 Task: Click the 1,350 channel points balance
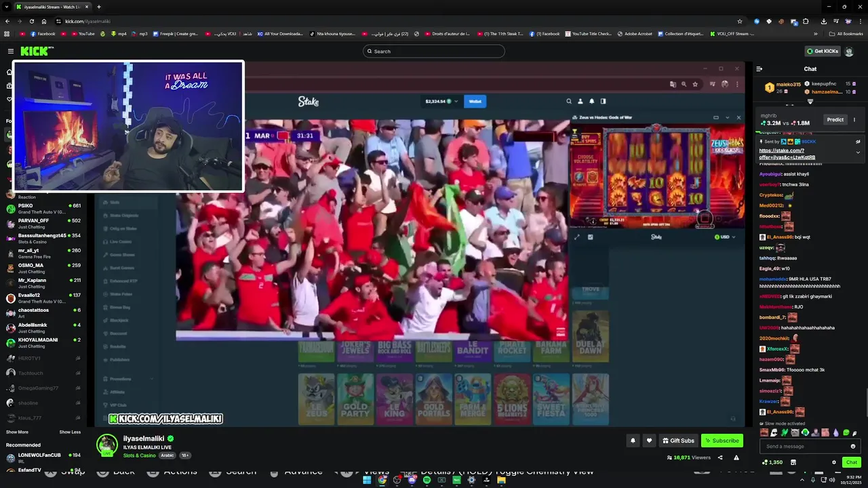click(x=773, y=462)
